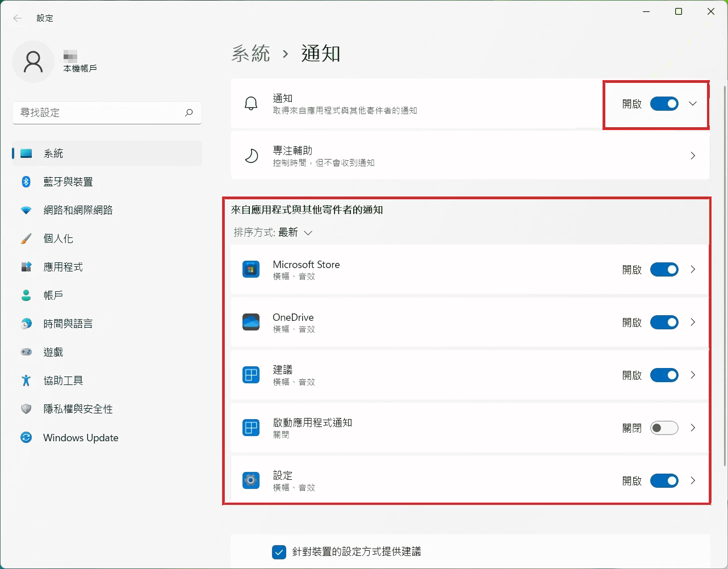This screenshot has height=569, width=728.
Task: Open Windows Update page
Action: click(x=107, y=437)
